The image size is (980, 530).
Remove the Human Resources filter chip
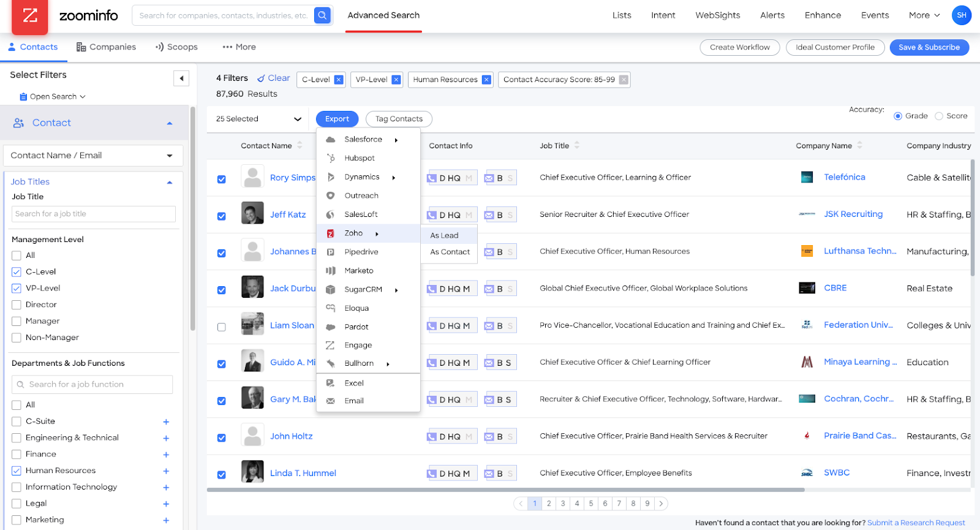(486, 80)
